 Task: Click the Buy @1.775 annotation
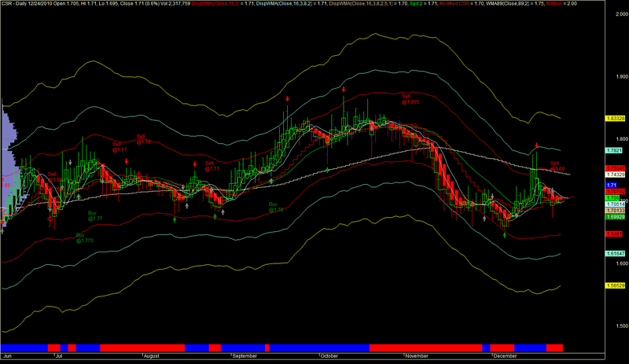(x=85, y=238)
